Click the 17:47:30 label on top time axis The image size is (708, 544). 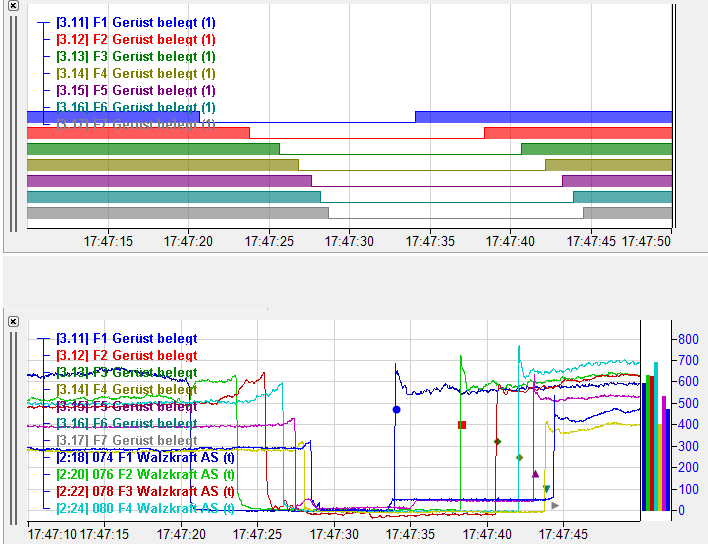click(x=349, y=241)
